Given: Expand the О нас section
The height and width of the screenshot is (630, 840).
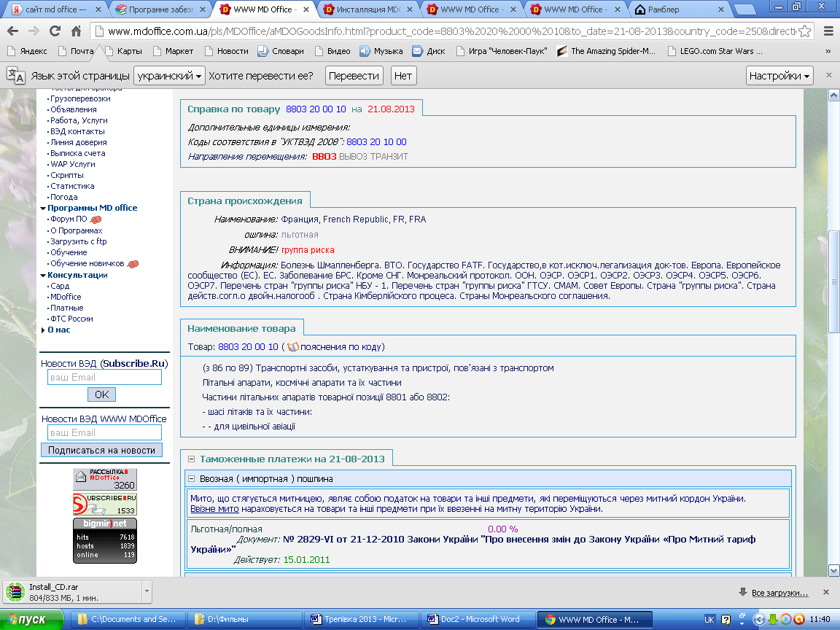Looking at the screenshot, I should (x=43, y=330).
